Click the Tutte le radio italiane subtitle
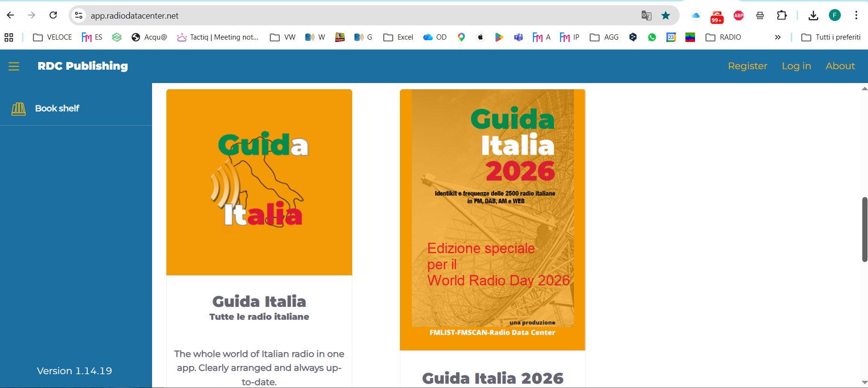Image resolution: width=868 pixels, height=388 pixels. pos(259,317)
